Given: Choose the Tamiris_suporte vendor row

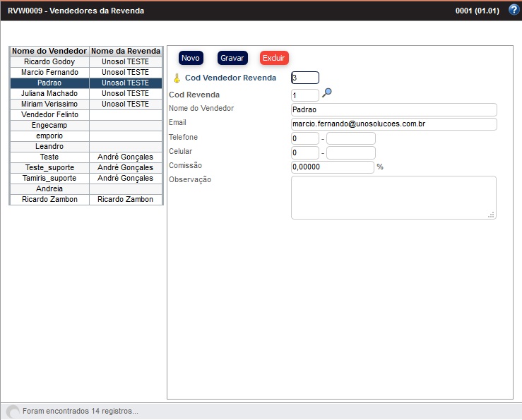Looking at the screenshot, I should pyautogui.click(x=49, y=179).
